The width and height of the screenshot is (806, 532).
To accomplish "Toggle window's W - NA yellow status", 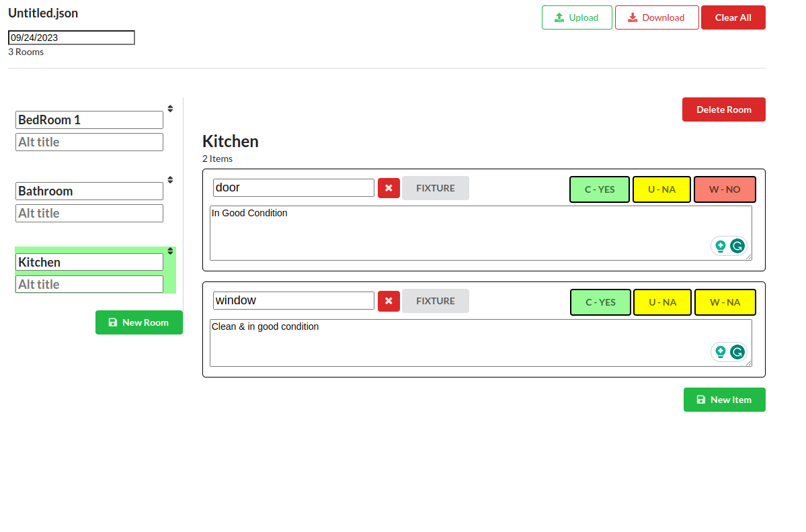I will pyautogui.click(x=725, y=302).
